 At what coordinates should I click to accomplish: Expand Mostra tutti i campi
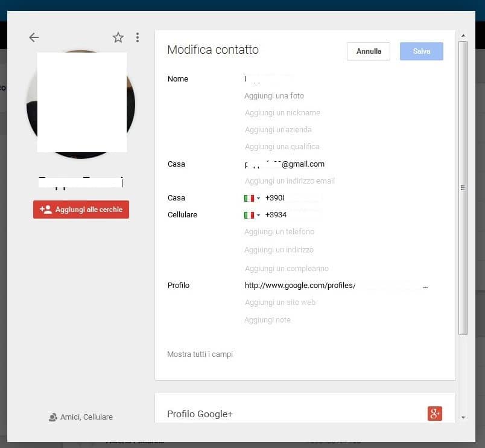click(x=200, y=354)
